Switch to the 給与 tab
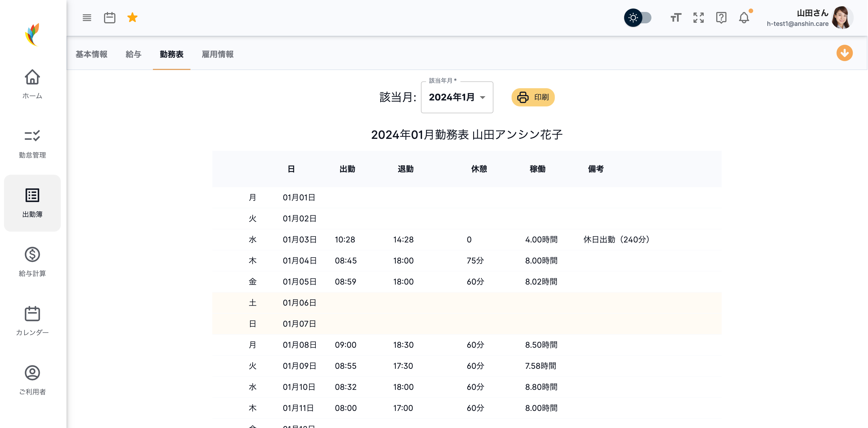This screenshot has width=868, height=428. point(133,54)
